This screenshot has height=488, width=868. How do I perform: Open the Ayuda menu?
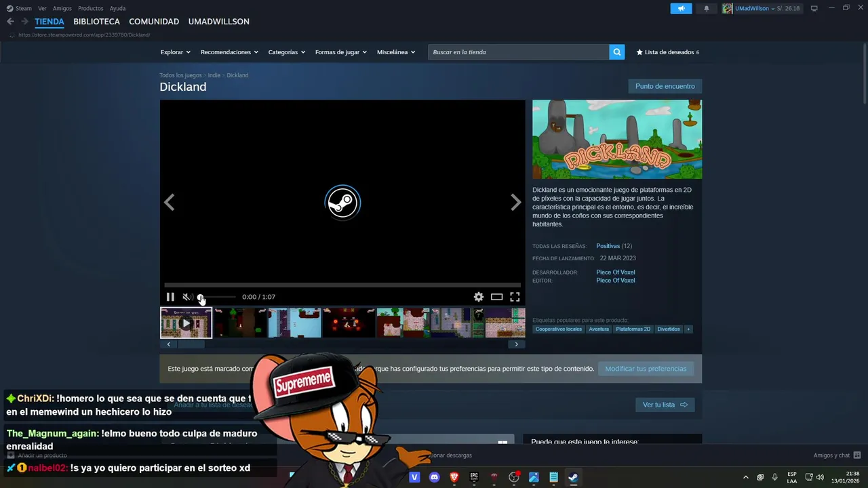coord(117,8)
